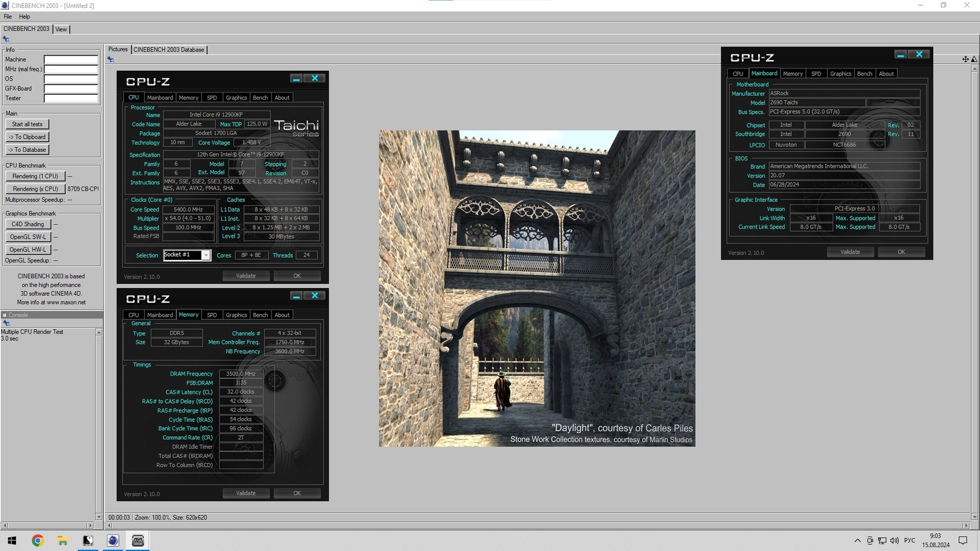Click the '8709 CB-CPU' score value
Viewport: 980px width, 551px height.
[83, 189]
